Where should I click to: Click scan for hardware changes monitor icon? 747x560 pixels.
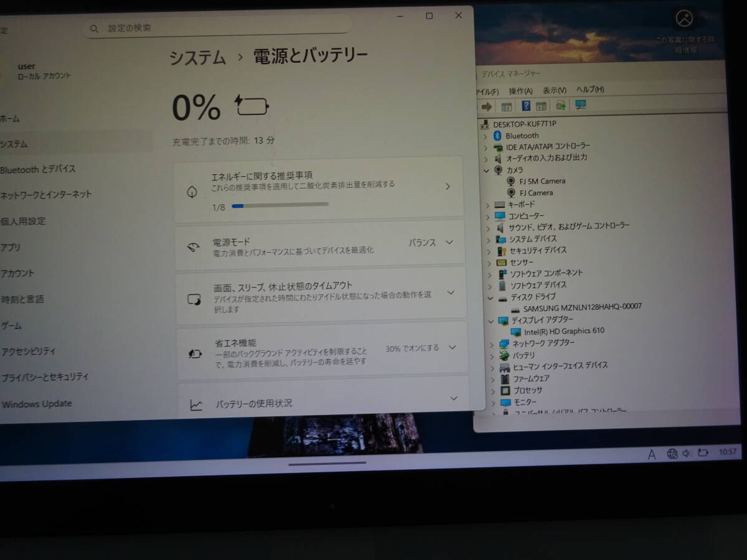click(x=581, y=105)
